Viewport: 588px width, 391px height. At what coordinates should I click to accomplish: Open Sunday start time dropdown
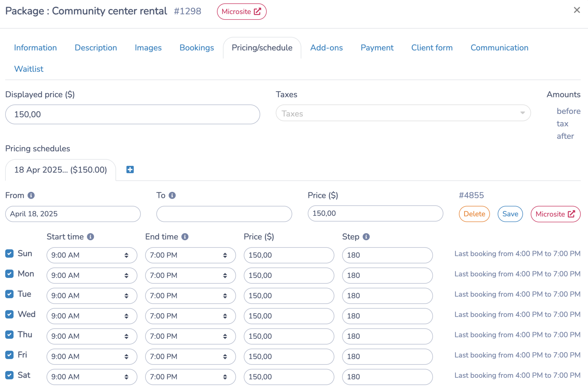point(92,255)
